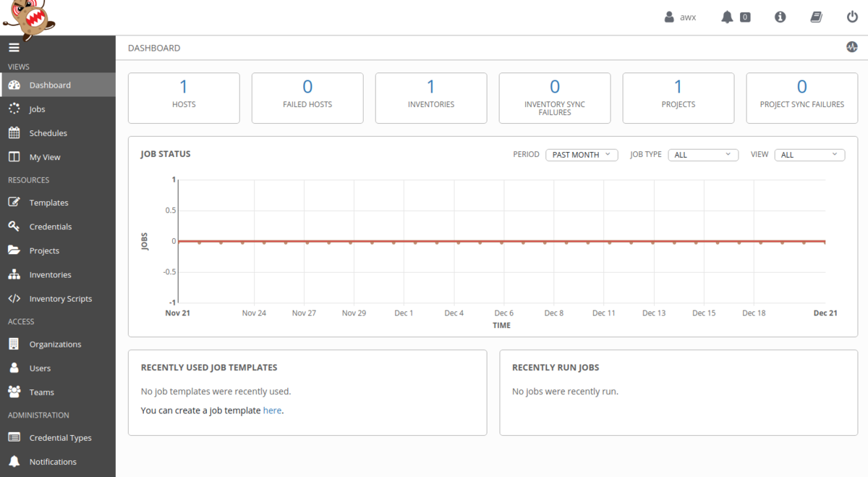Open the awx user profile link

tap(681, 17)
